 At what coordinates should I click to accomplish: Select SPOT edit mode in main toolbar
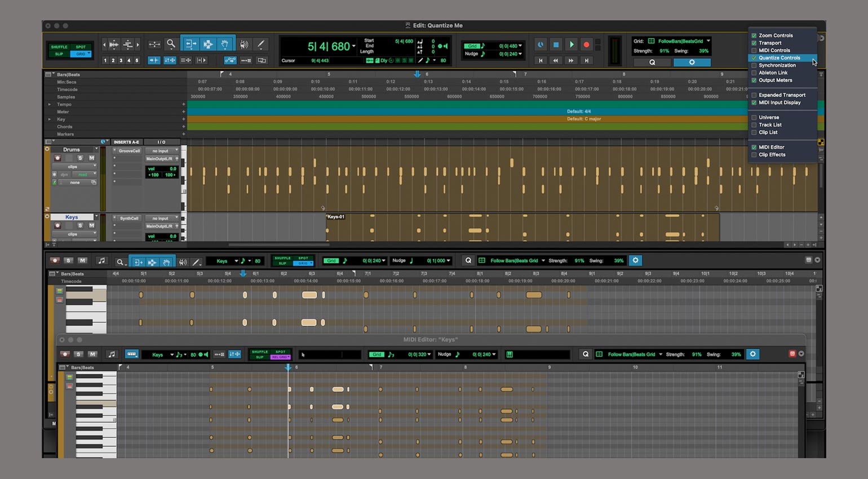[81, 47]
